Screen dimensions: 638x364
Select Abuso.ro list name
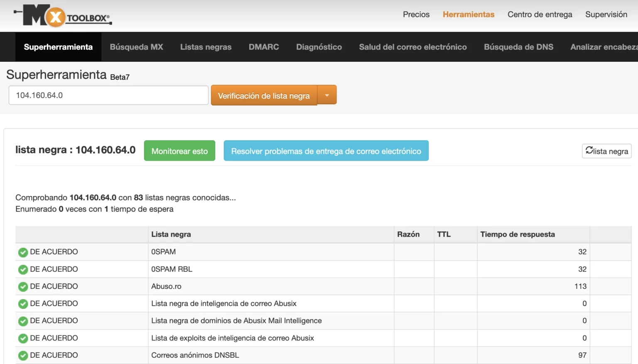coord(166,286)
